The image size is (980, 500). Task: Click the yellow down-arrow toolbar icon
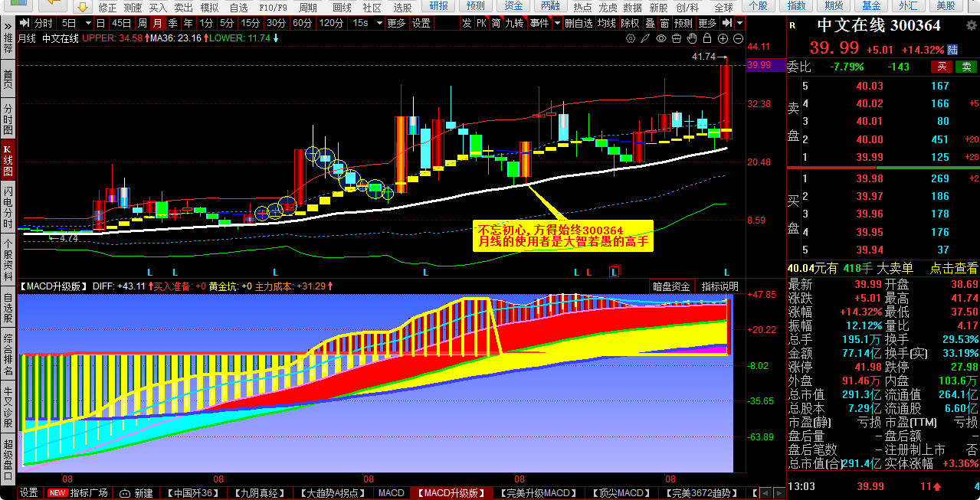pyautogui.click(x=83, y=7)
